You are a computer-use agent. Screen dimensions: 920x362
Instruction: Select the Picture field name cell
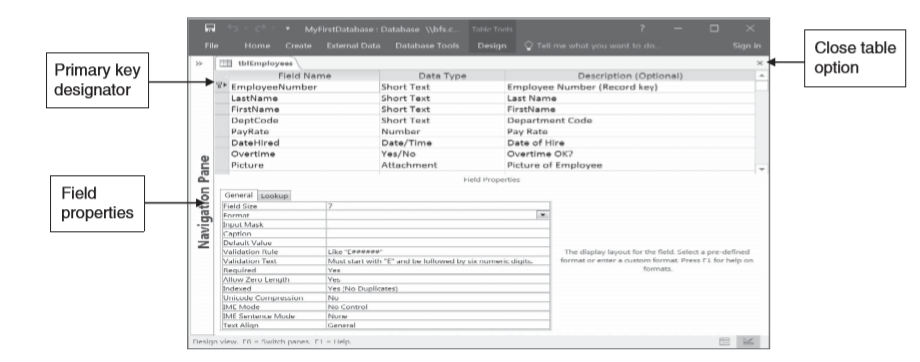[304, 165]
